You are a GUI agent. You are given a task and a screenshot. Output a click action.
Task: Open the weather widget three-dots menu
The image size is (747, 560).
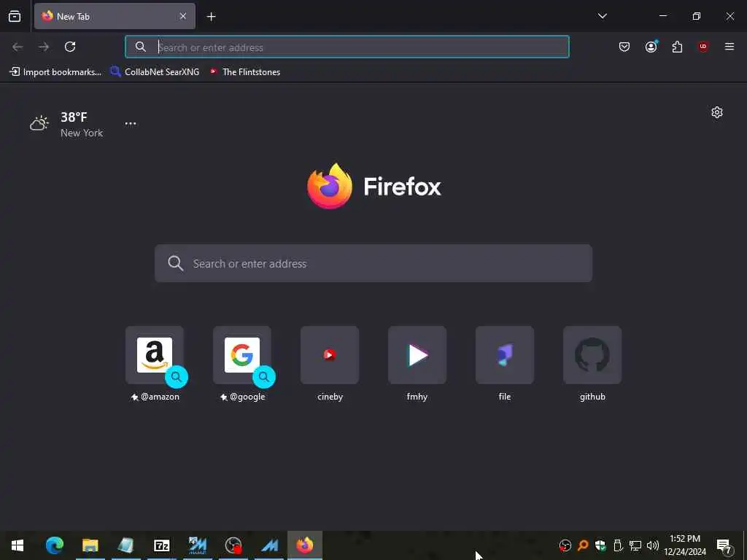tap(131, 123)
